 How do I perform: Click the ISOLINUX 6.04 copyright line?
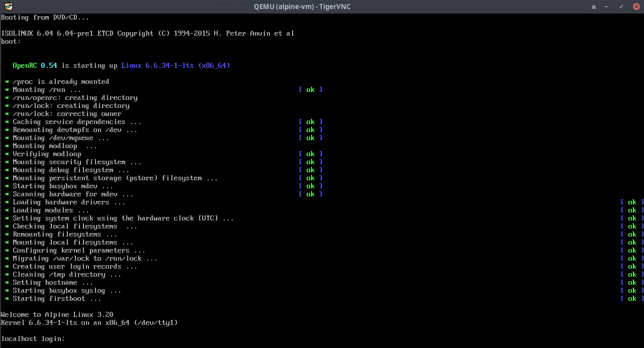(x=147, y=34)
